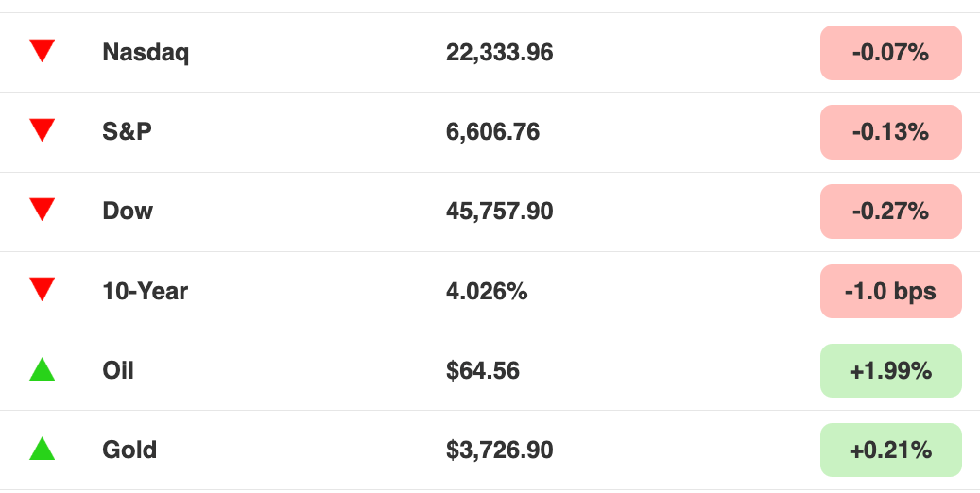The image size is (980, 493).
Task: Click the red down triangle for 10-Year
Action: [42, 289]
